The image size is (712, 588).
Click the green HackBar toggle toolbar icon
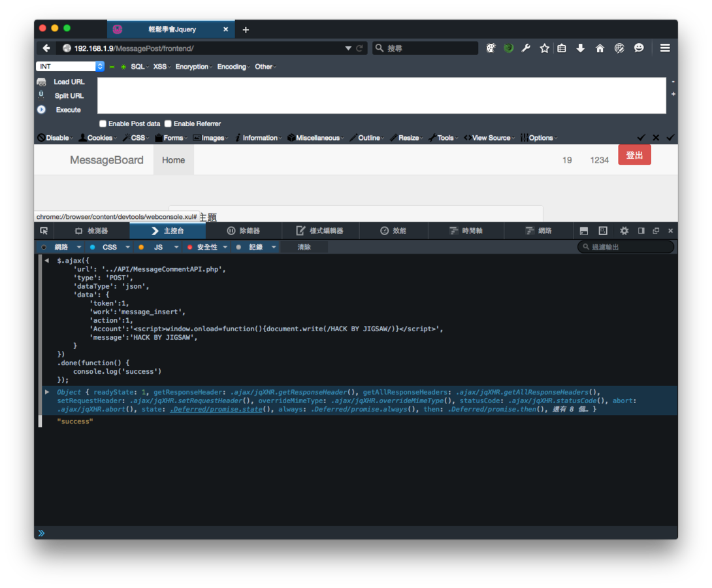(509, 48)
